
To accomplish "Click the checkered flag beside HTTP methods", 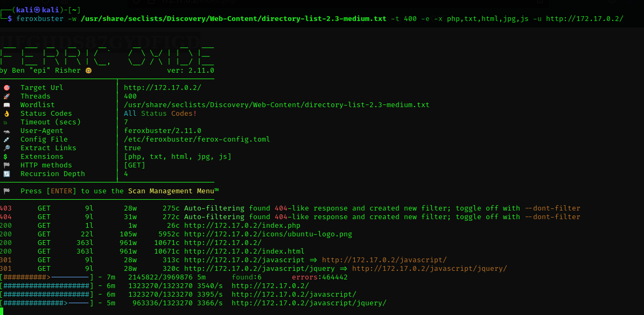I will (x=6, y=165).
